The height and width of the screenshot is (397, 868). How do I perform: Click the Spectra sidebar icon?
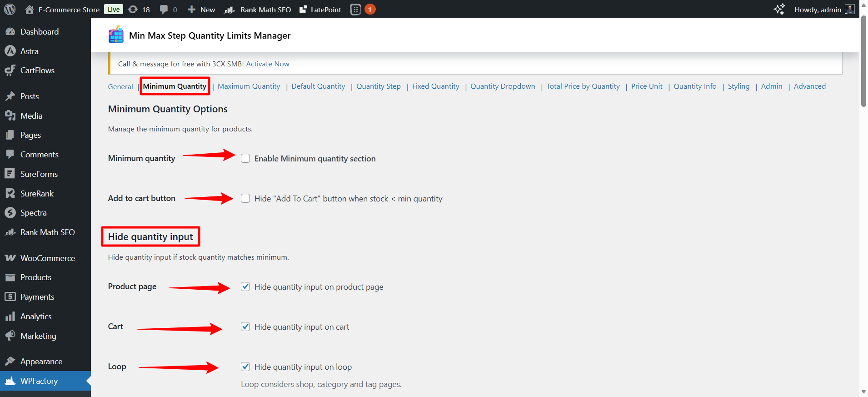tap(10, 212)
